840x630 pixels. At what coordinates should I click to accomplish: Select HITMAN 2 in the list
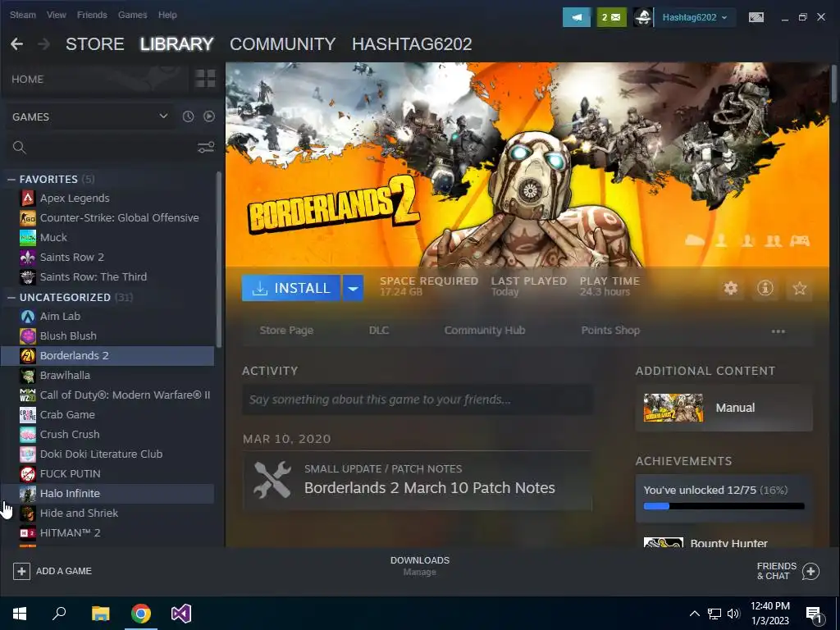coord(107,532)
